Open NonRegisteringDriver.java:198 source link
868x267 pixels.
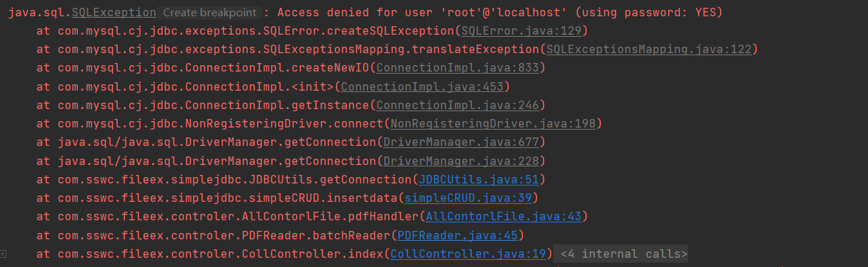click(x=492, y=123)
